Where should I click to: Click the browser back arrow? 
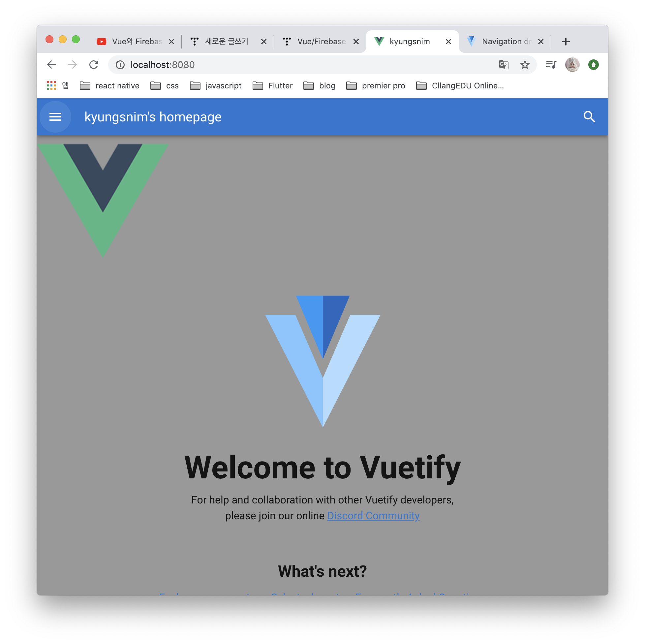pos(51,65)
